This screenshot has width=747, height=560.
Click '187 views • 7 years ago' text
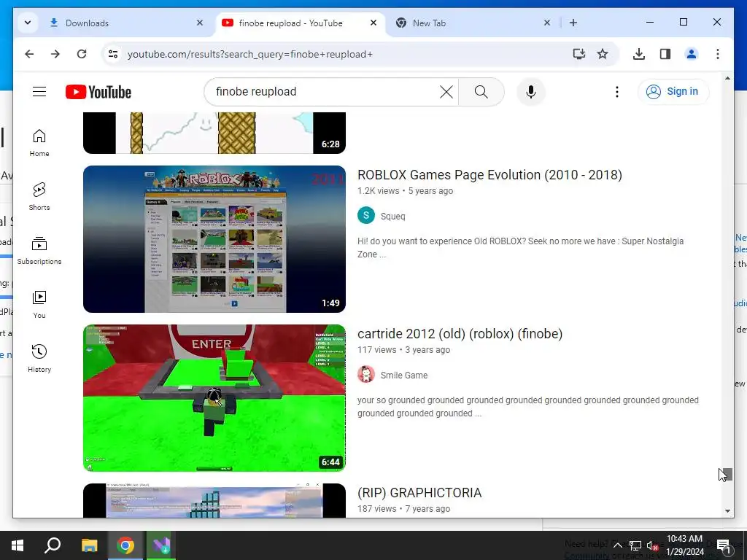(403, 509)
